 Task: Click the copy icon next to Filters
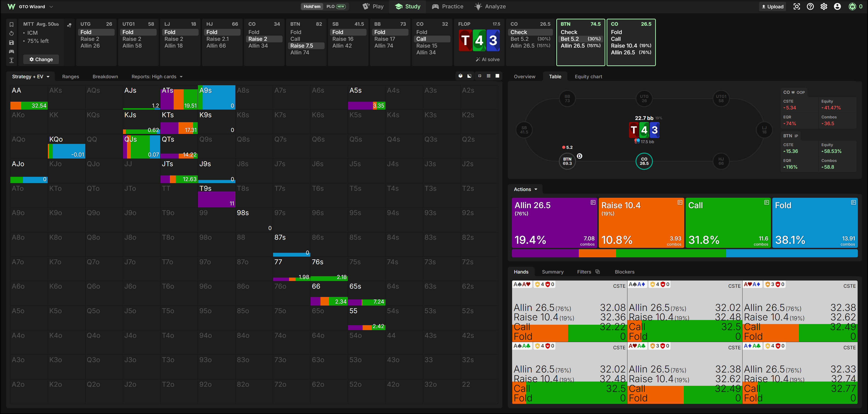click(597, 272)
